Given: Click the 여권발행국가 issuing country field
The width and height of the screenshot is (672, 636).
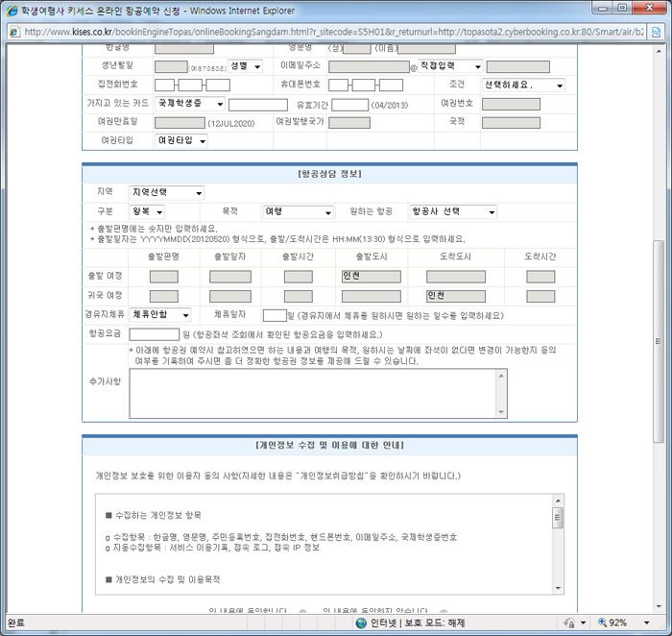Looking at the screenshot, I should pos(349,123).
